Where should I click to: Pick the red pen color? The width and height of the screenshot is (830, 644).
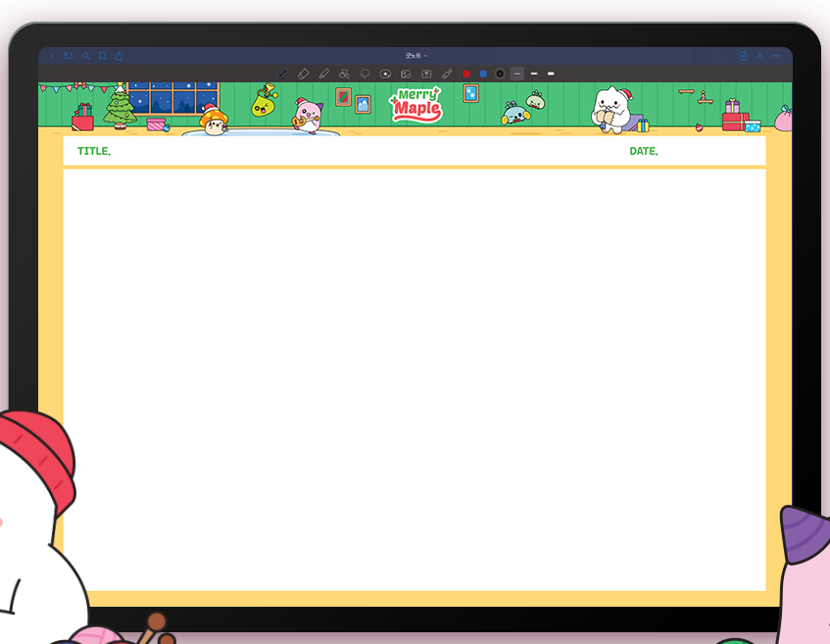tap(466, 74)
